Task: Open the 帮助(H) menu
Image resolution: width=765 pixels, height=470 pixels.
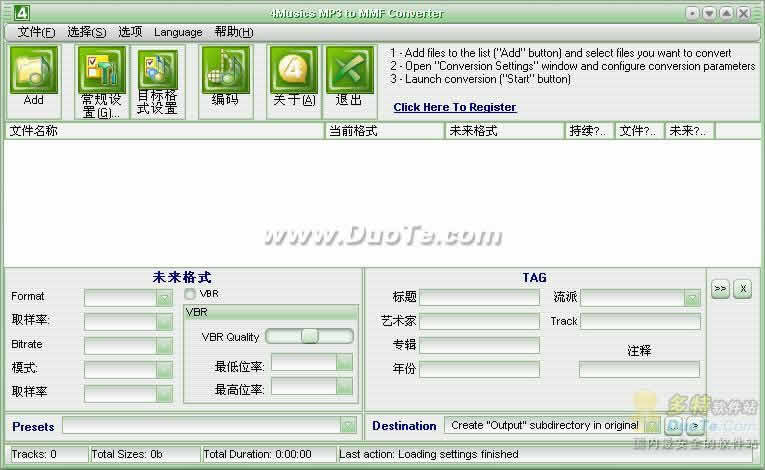Action: click(234, 32)
